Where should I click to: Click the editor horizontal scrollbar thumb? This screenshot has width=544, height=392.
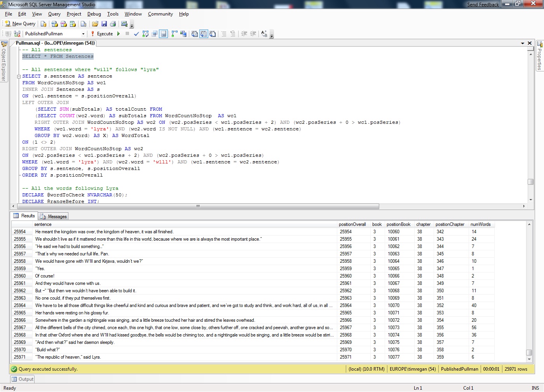(198, 206)
